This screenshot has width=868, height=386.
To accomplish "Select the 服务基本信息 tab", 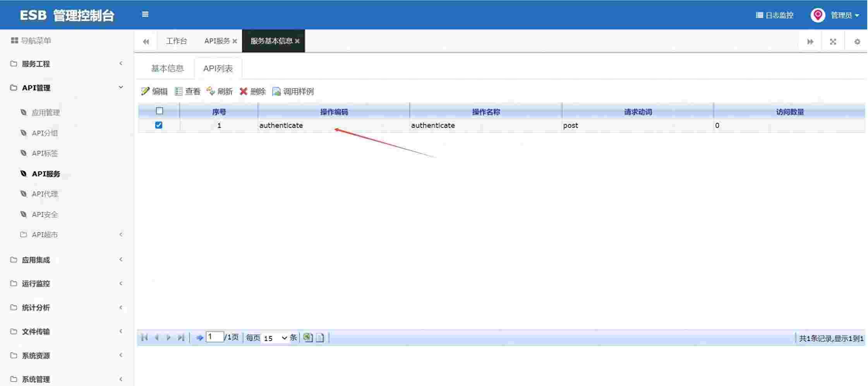I will coord(271,41).
